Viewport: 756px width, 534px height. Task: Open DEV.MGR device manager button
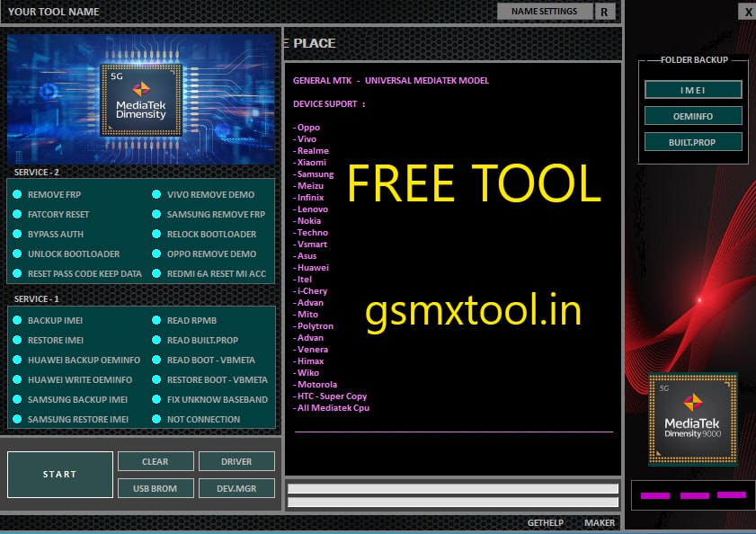tap(236, 488)
